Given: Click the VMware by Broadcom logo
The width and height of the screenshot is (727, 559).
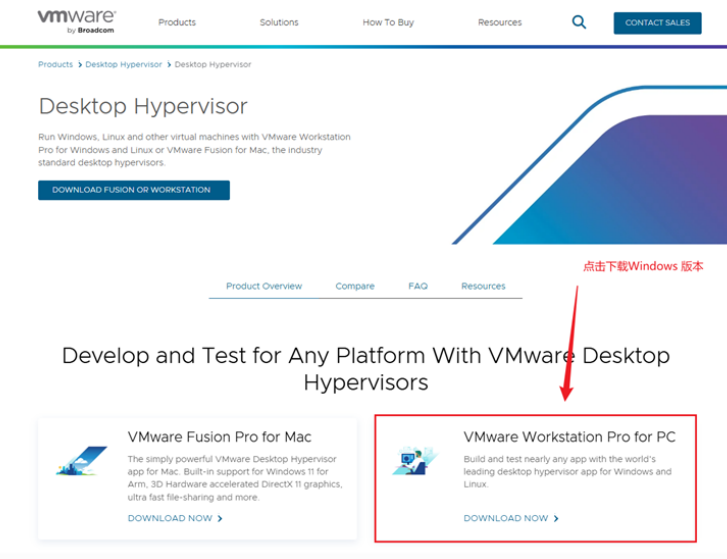Looking at the screenshot, I should tap(77, 22).
